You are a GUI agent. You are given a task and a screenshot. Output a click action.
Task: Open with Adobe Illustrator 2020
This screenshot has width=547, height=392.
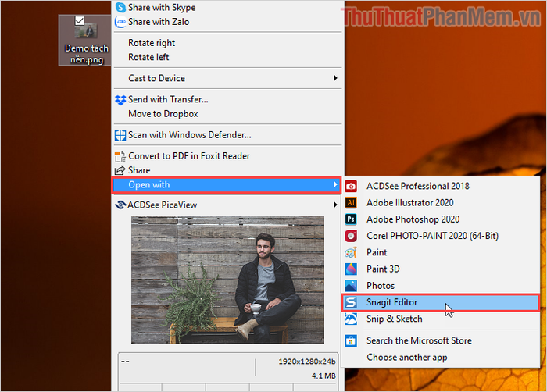[x=441, y=202]
